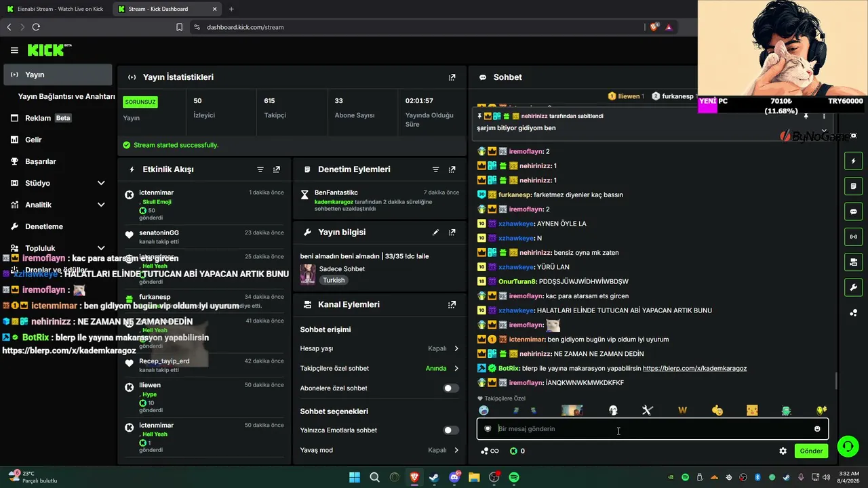Collapse the pinned message chevron
The height and width of the screenshot is (488, 868).
pyautogui.click(x=824, y=131)
